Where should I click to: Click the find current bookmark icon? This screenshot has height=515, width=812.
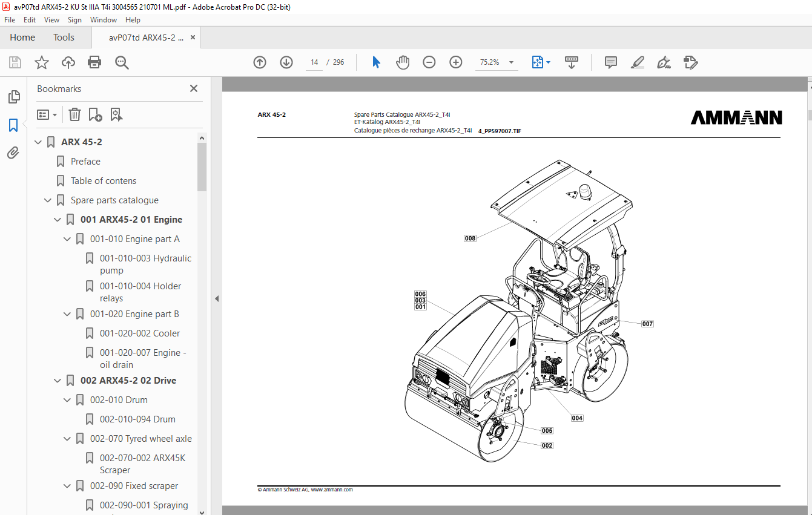(116, 114)
